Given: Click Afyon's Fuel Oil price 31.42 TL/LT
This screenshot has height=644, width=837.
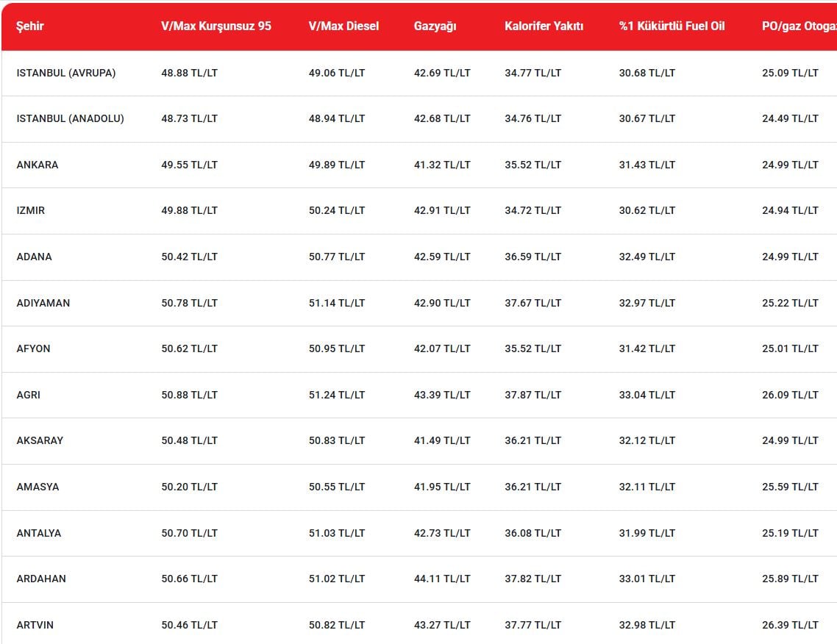Looking at the screenshot, I should click(x=647, y=348).
